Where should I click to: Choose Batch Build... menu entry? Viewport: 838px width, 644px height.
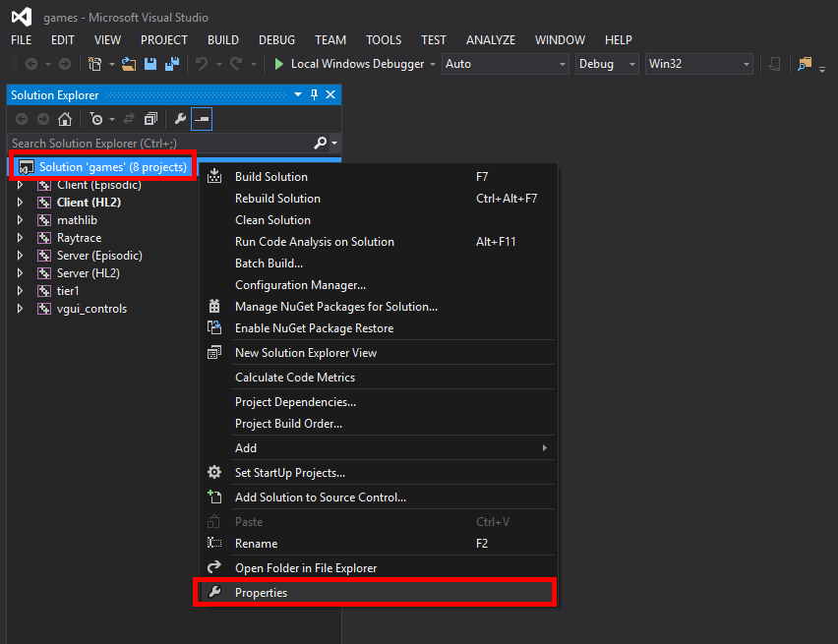378,263
